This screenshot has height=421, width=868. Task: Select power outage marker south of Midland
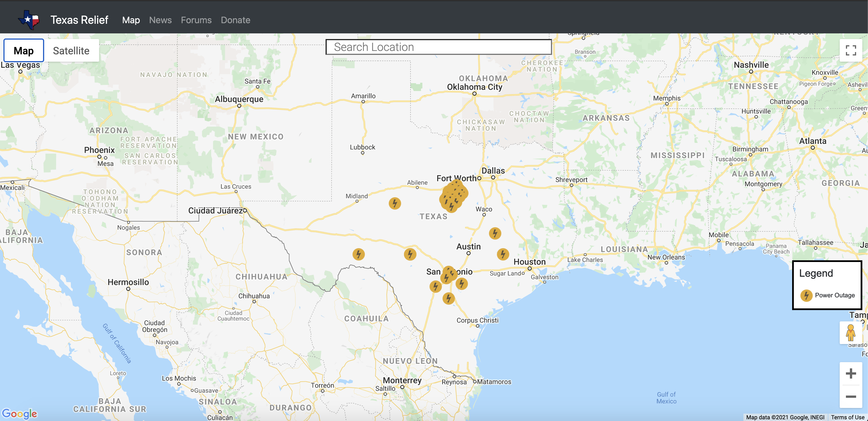click(358, 254)
